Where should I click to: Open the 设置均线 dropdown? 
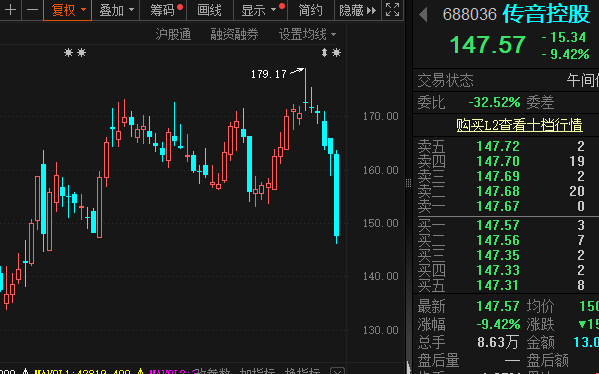[308, 35]
